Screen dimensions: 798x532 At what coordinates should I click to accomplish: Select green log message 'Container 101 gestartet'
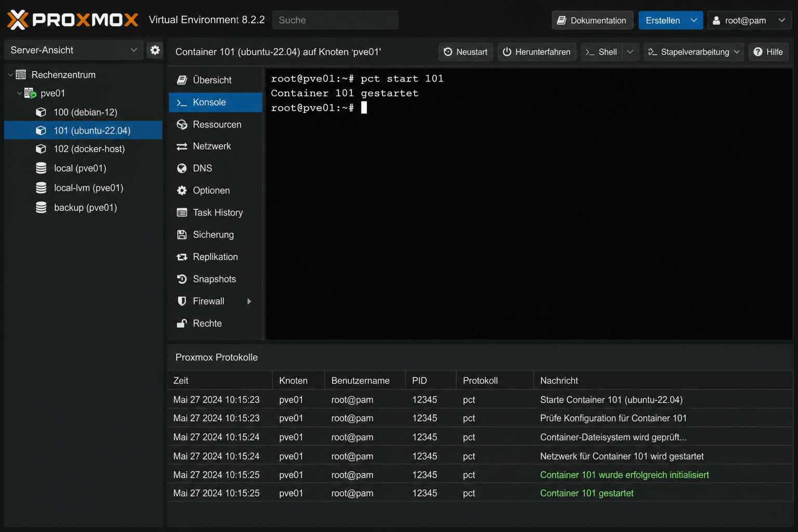click(x=587, y=494)
